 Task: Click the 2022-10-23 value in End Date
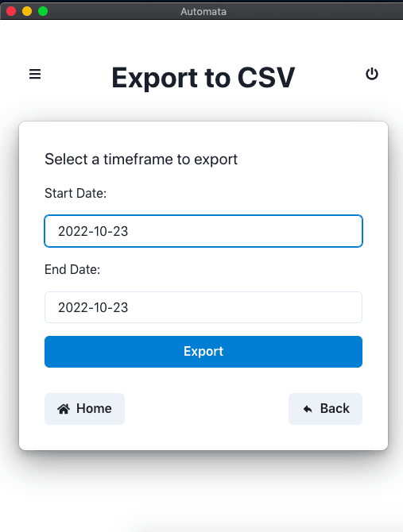pos(93,308)
